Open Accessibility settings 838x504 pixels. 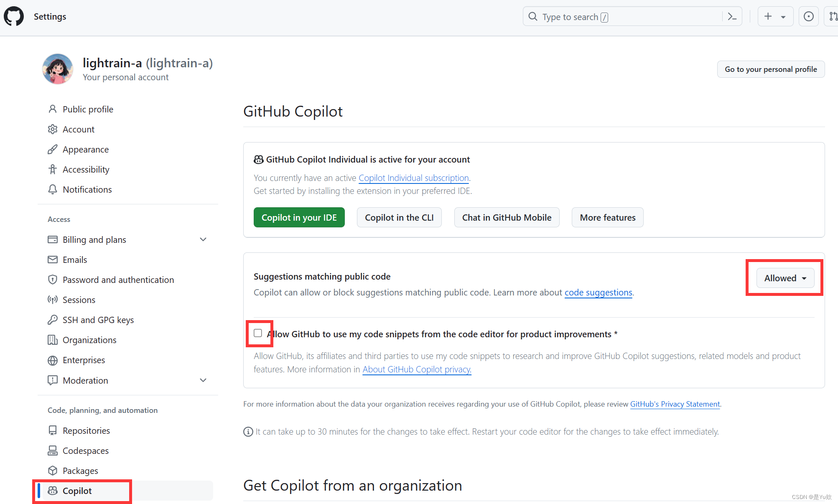[x=86, y=169]
